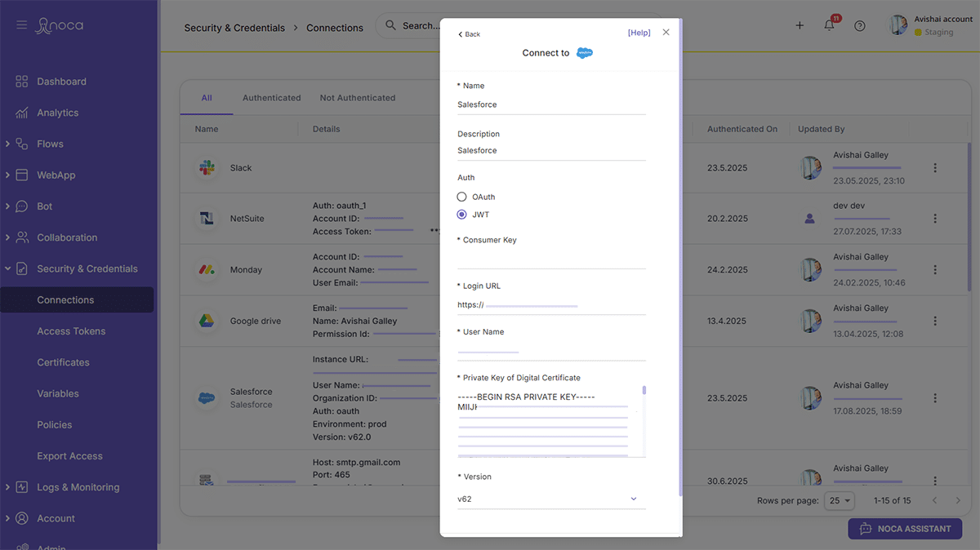Click the hamburger menu icon in sidebar

click(x=22, y=25)
